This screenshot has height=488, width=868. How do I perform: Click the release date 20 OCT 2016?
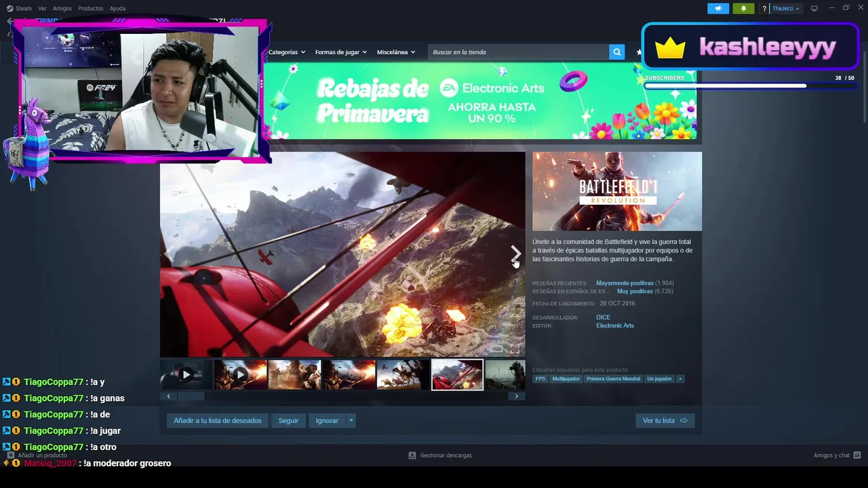click(x=617, y=303)
